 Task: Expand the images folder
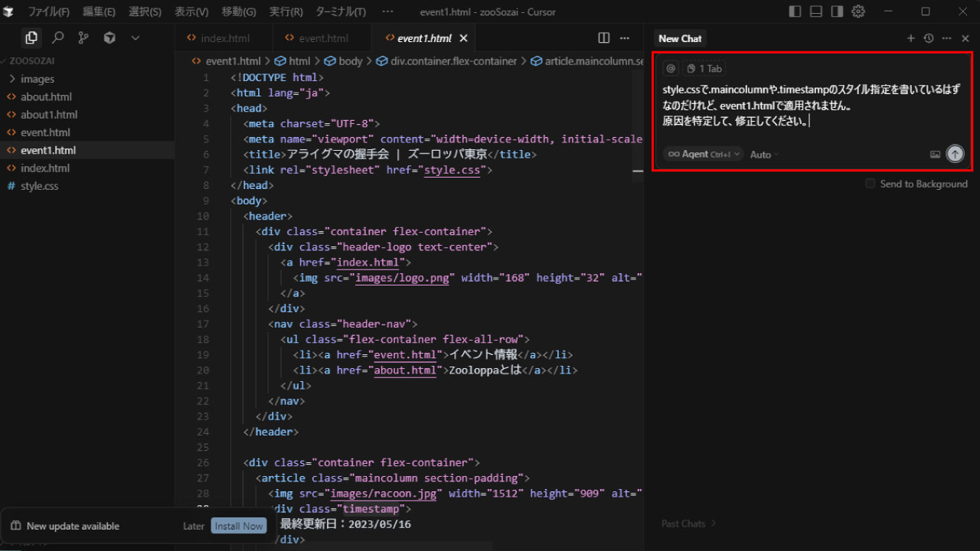pyautogui.click(x=87, y=79)
